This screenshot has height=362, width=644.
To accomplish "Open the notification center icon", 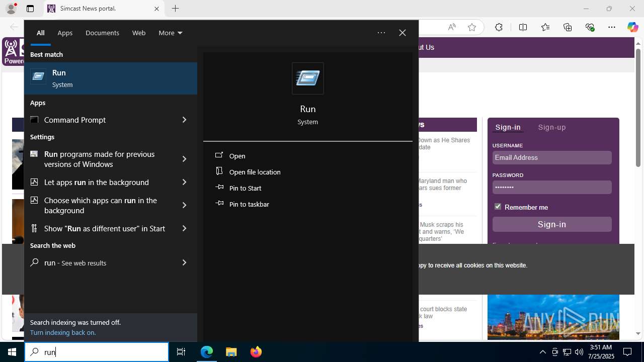I will [627, 352].
